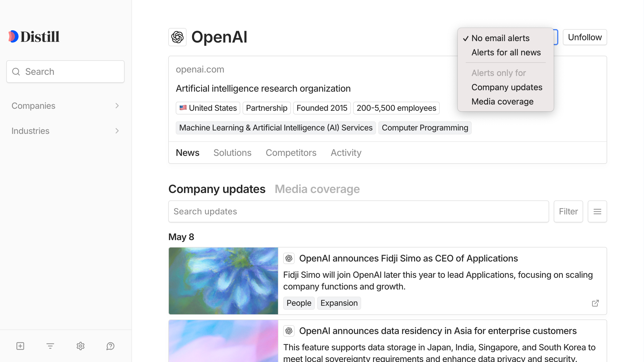Click the OpenAI page title
Screen dimensions: 644x362
tap(219, 37)
